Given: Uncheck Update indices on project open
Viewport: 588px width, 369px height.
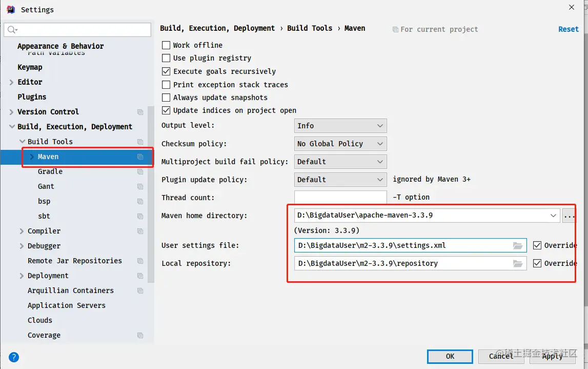Looking at the screenshot, I should tap(166, 110).
